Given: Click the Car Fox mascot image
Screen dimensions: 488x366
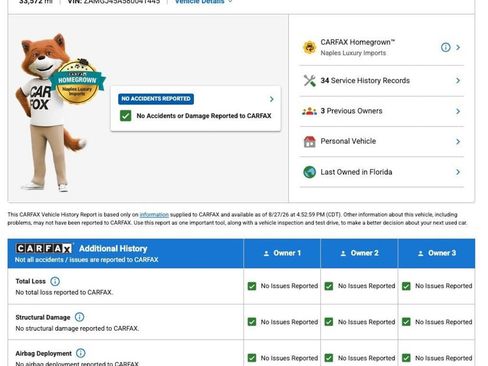Looking at the screenshot, I should [x=50, y=112].
